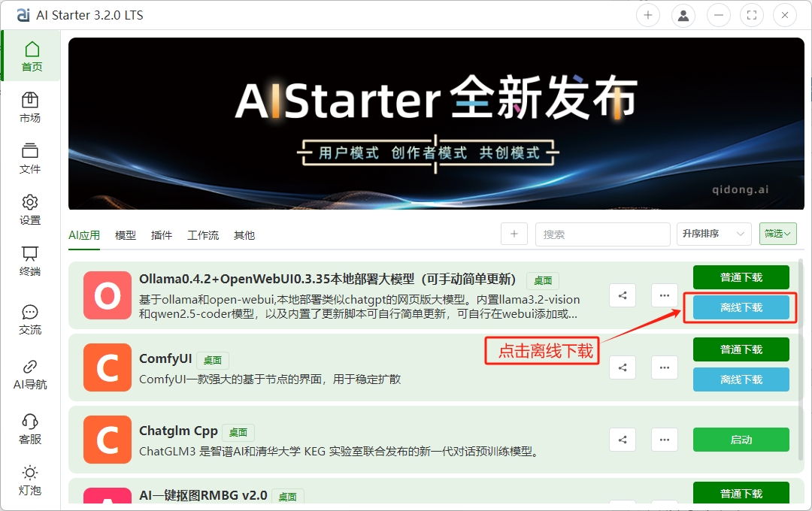This screenshot has height=511, width=812.
Task: Open the 筛选 filter dropdown
Action: tap(777, 234)
